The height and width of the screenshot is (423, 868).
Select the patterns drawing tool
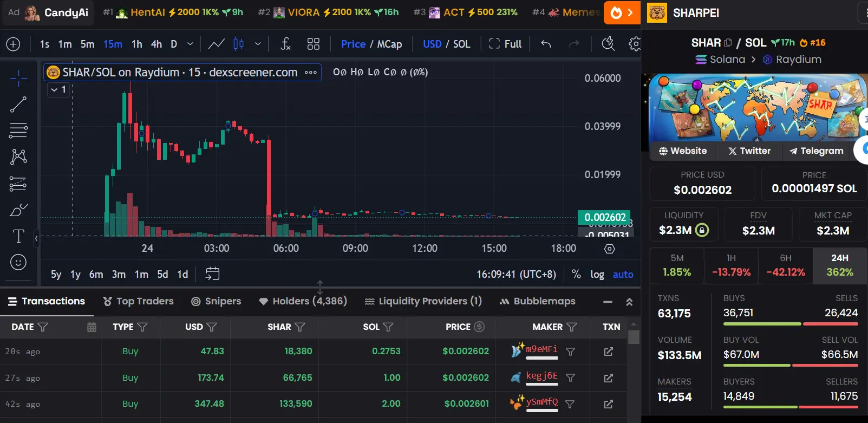tap(18, 157)
